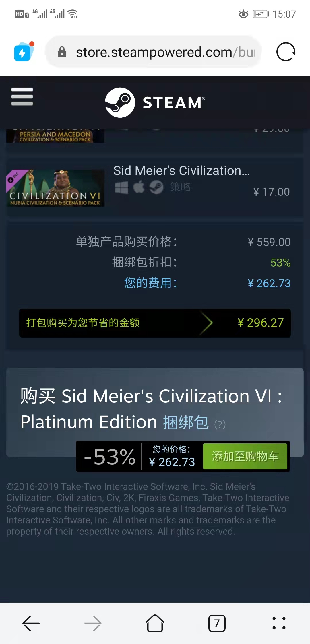Tap the store.steampowered.com address bar
This screenshot has height=644, width=310.
[x=154, y=52]
